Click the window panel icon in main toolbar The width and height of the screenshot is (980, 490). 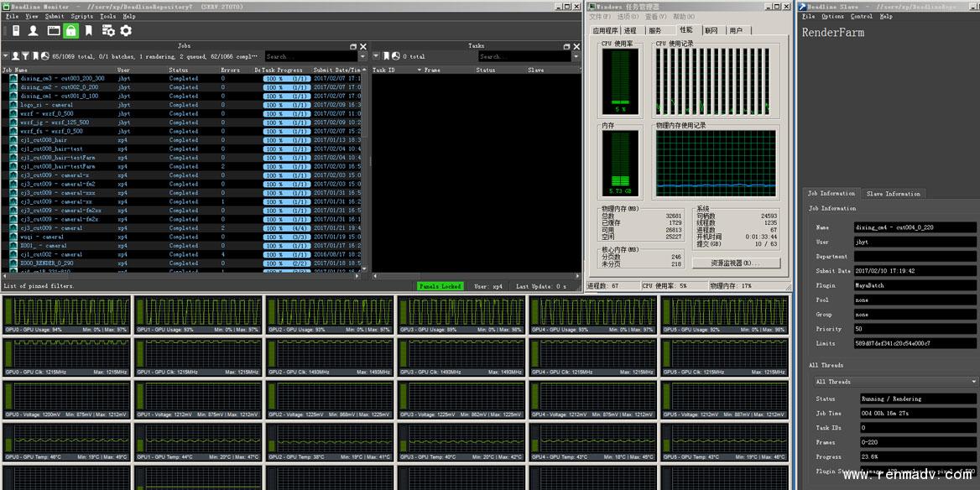coord(53,30)
